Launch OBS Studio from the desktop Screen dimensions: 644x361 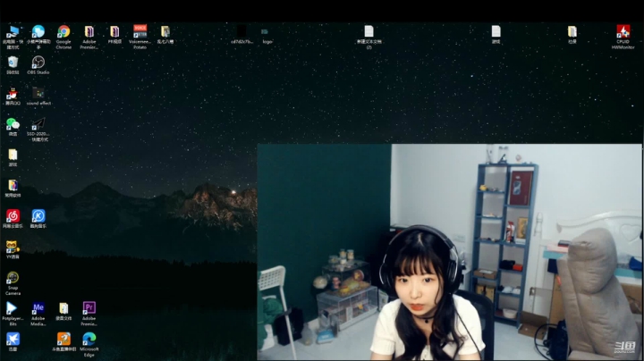click(x=38, y=62)
